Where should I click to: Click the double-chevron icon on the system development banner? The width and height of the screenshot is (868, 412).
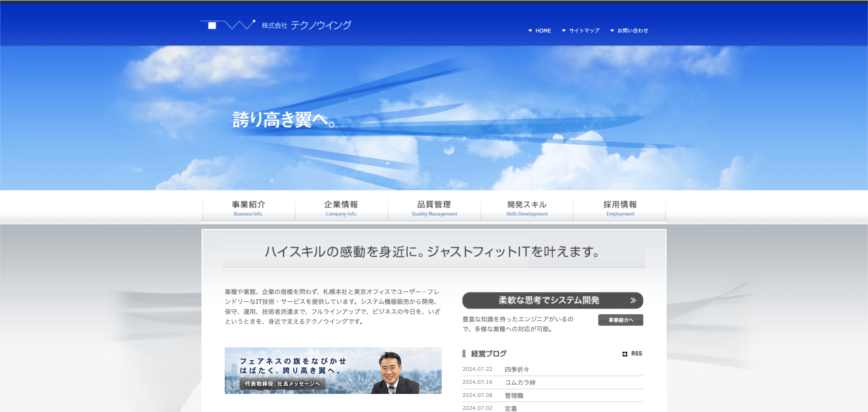click(x=633, y=300)
